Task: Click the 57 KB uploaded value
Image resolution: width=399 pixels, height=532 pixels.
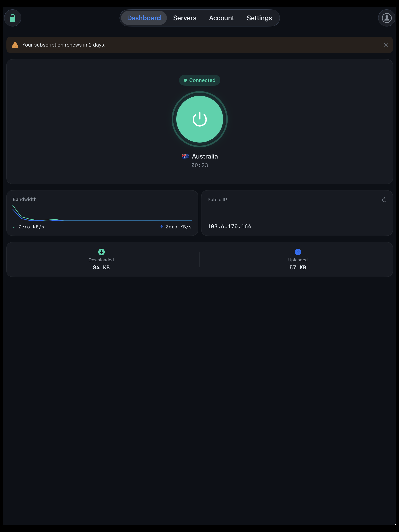Action: (298, 267)
